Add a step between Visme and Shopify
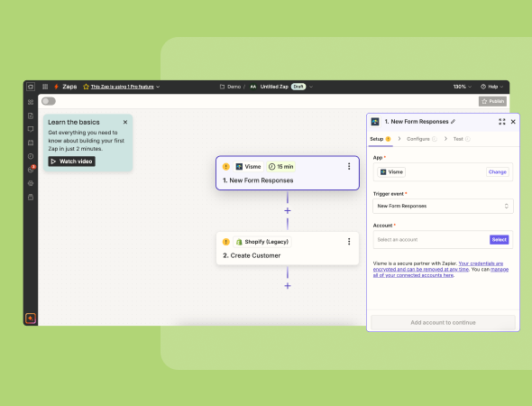532x406 pixels. (288, 211)
